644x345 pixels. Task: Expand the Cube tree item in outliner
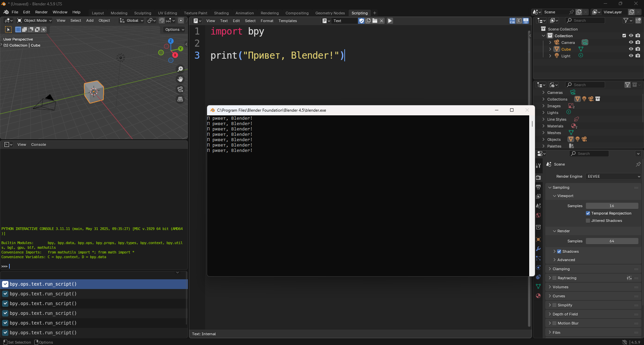tap(550, 49)
